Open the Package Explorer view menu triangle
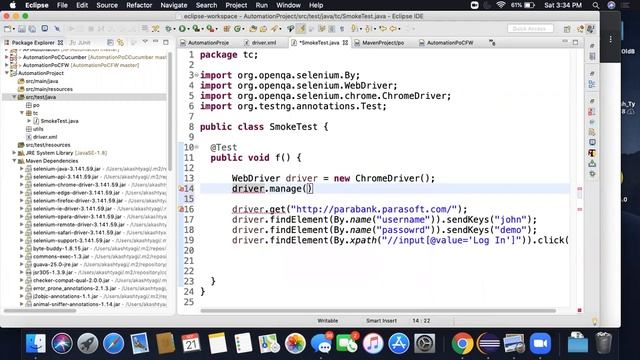Image resolution: width=640 pixels, height=360 pixels. [x=145, y=42]
